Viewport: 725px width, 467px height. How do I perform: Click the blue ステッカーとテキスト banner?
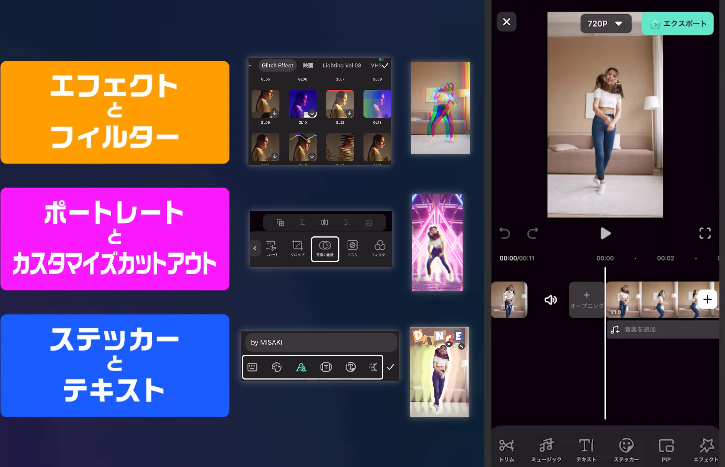(x=115, y=365)
